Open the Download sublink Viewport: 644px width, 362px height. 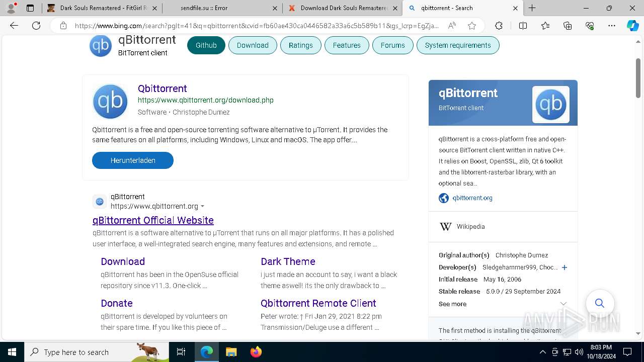(123, 261)
